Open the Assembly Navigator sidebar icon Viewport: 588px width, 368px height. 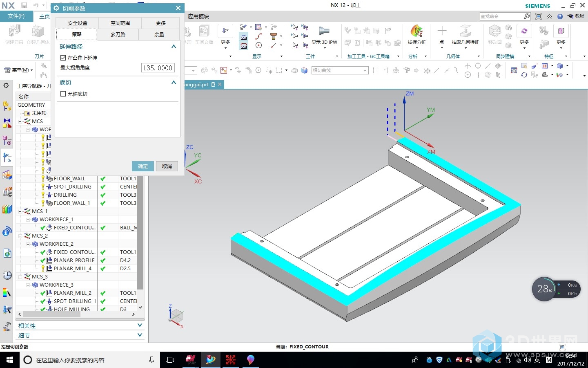(x=7, y=105)
